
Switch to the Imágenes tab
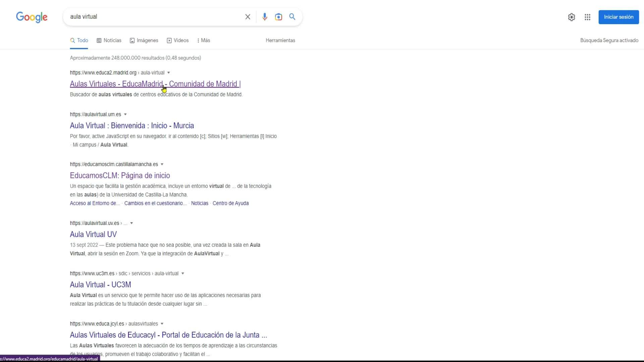(144, 41)
